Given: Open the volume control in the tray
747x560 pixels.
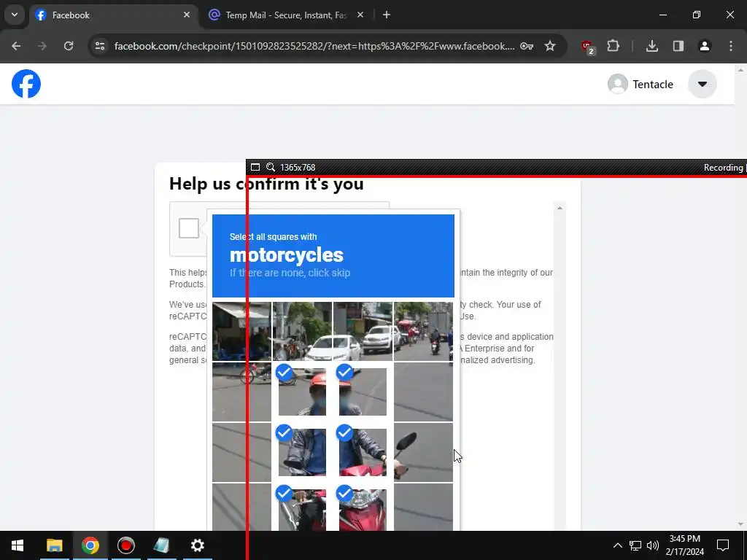Looking at the screenshot, I should (x=653, y=545).
